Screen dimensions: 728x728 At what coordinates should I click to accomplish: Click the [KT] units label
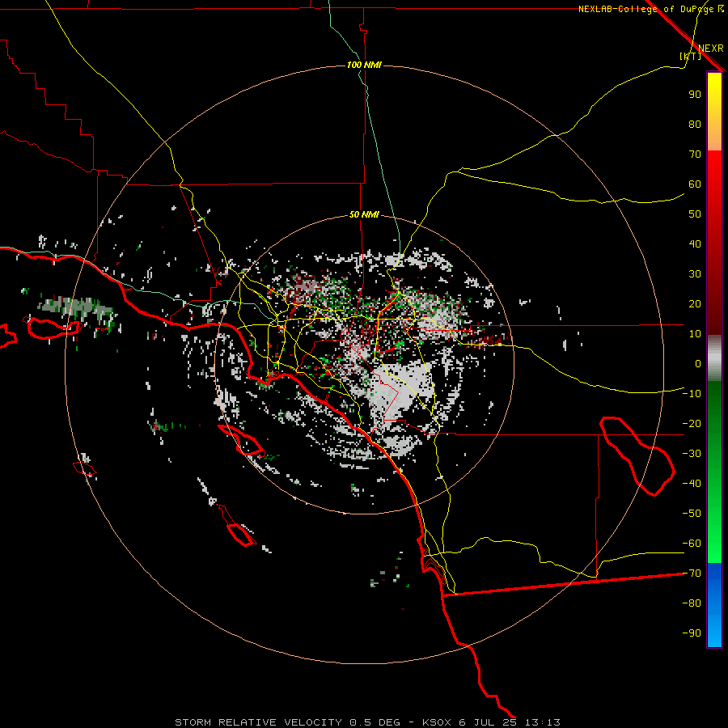click(691, 56)
